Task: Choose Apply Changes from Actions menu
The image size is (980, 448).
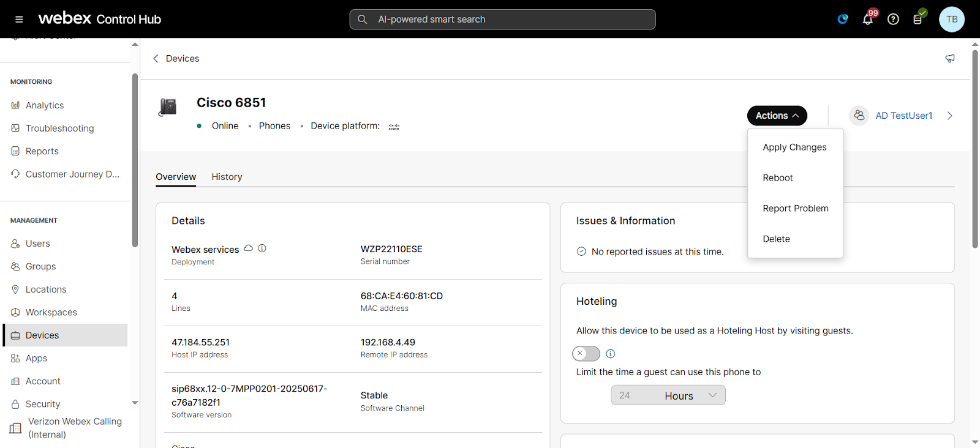Action: [795, 147]
